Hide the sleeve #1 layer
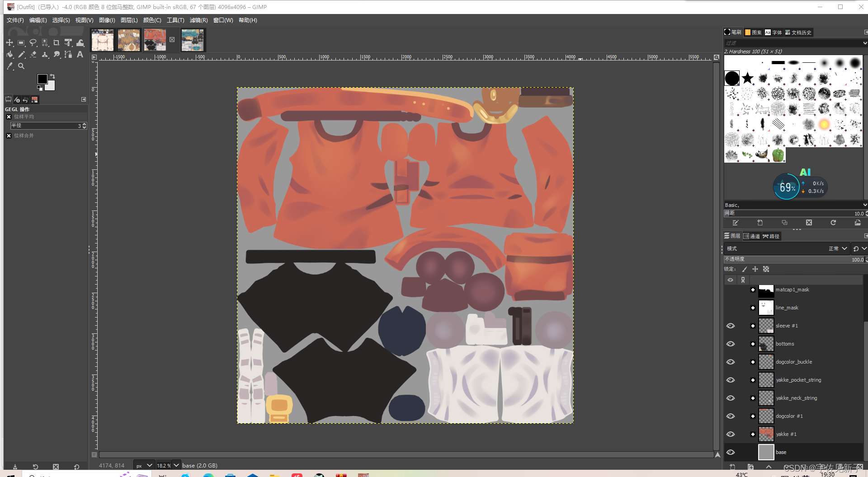Viewport: 868px width, 477px height. click(x=731, y=326)
